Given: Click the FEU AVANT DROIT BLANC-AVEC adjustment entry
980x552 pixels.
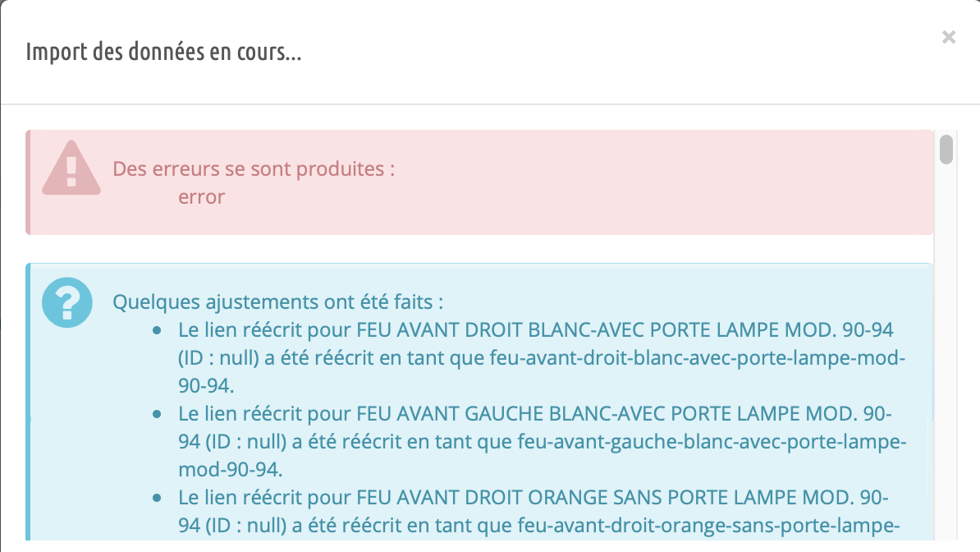Looking at the screenshot, I should 541,357.
